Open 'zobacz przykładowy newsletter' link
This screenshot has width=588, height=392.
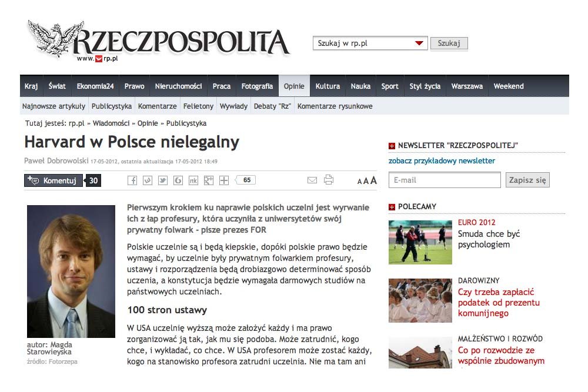[x=442, y=161]
